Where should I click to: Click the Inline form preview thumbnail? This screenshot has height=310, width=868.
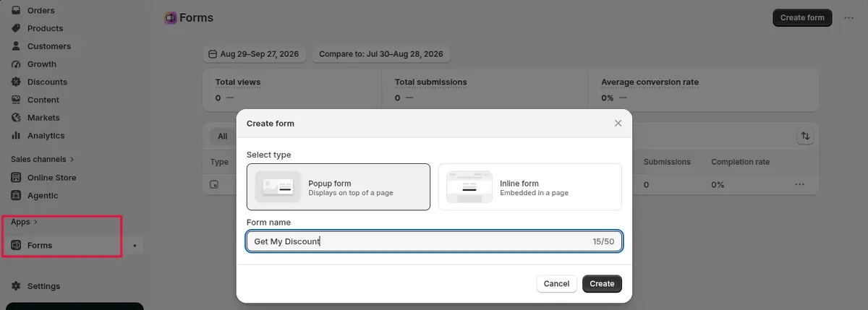pyautogui.click(x=469, y=187)
